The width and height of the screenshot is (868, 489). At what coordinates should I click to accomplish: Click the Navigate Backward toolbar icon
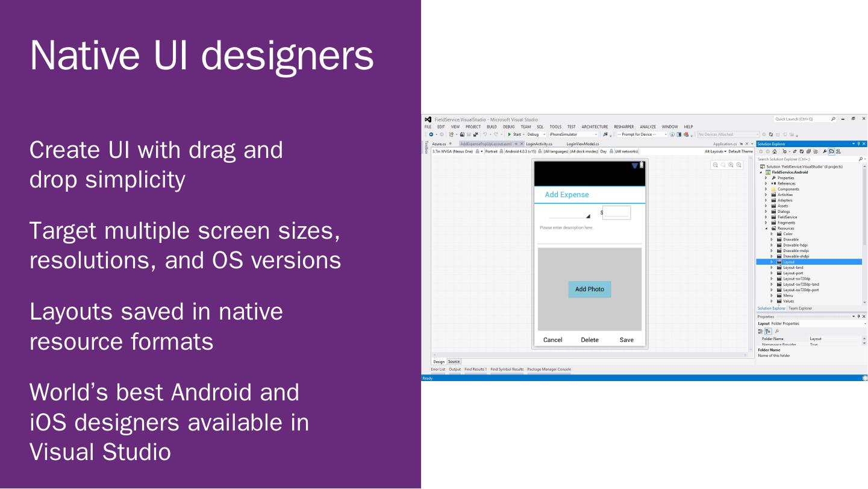coord(431,134)
